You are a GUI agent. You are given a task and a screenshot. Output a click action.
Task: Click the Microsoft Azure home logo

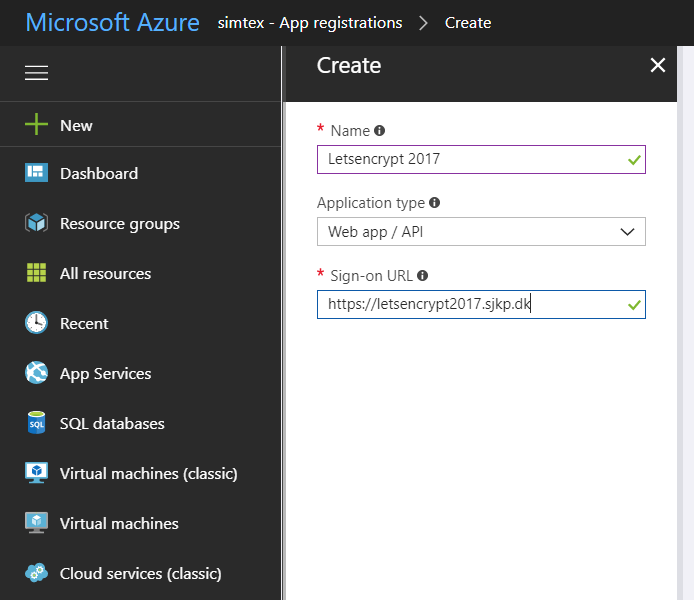[x=112, y=22]
